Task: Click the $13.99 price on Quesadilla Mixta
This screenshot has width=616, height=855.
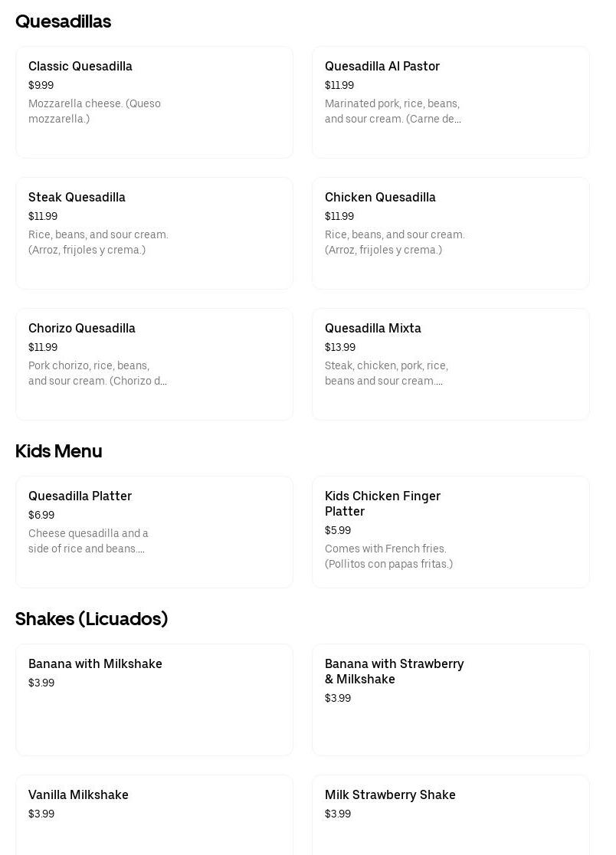Action: 340,348
